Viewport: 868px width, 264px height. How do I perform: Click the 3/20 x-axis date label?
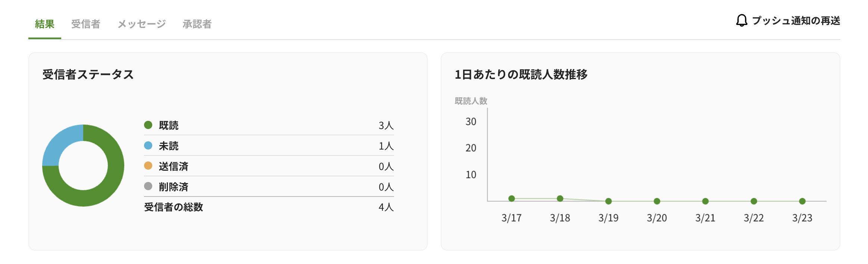coord(657,218)
